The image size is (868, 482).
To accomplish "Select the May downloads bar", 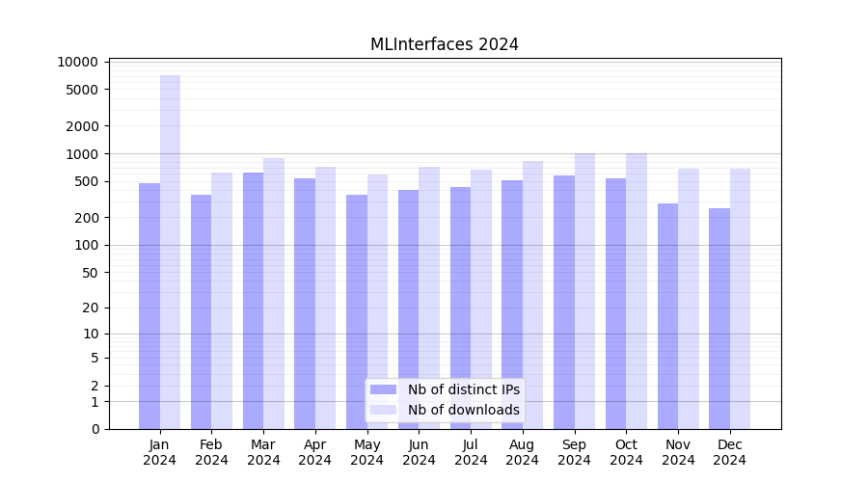I will tap(377, 301).
